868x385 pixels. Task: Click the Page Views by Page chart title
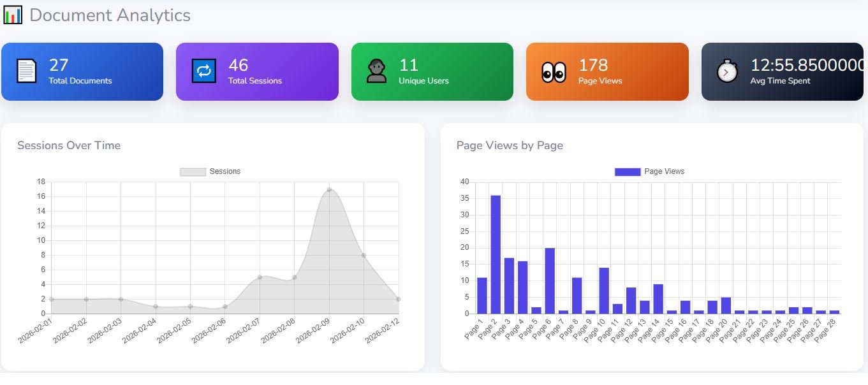(x=509, y=145)
